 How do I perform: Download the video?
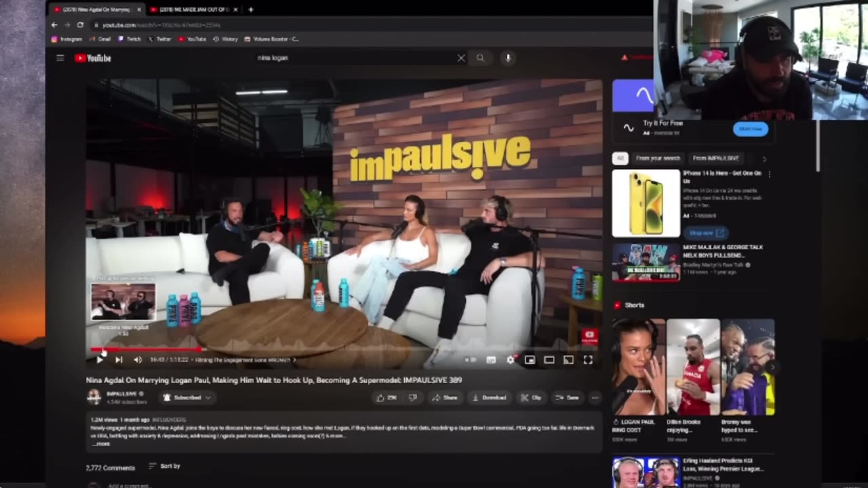[x=489, y=398]
